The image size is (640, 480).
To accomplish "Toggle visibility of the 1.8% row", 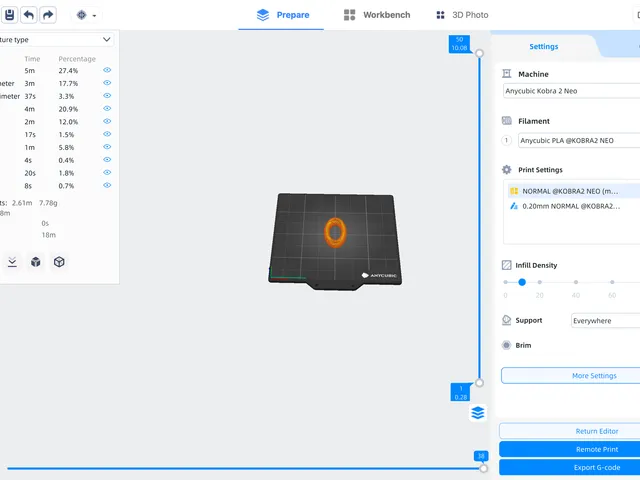I will pyautogui.click(x=107, y=172).
